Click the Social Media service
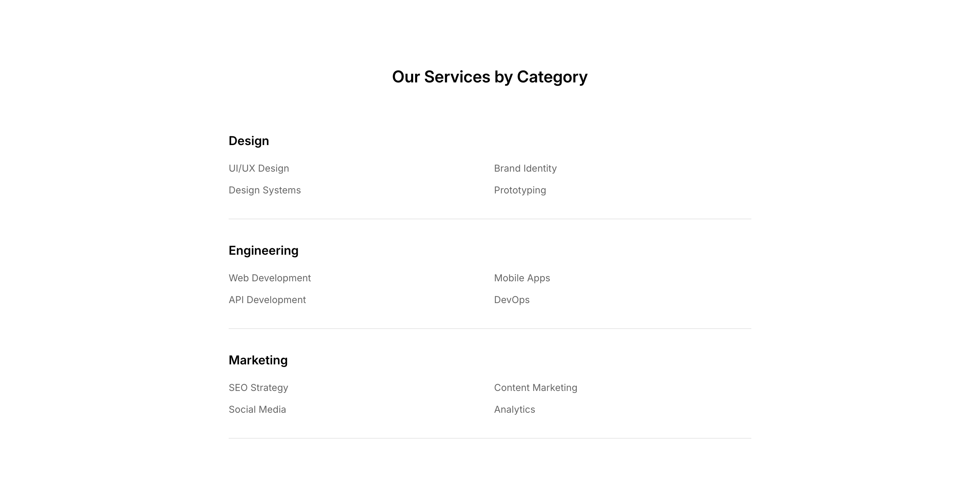 257,409
